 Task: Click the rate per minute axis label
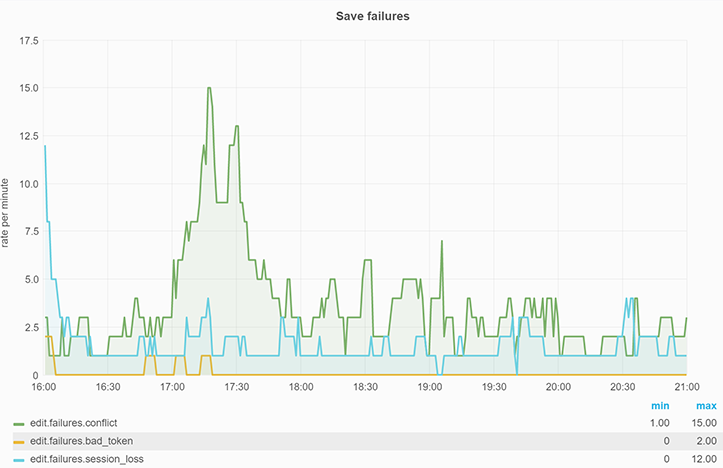coord(7,207)
